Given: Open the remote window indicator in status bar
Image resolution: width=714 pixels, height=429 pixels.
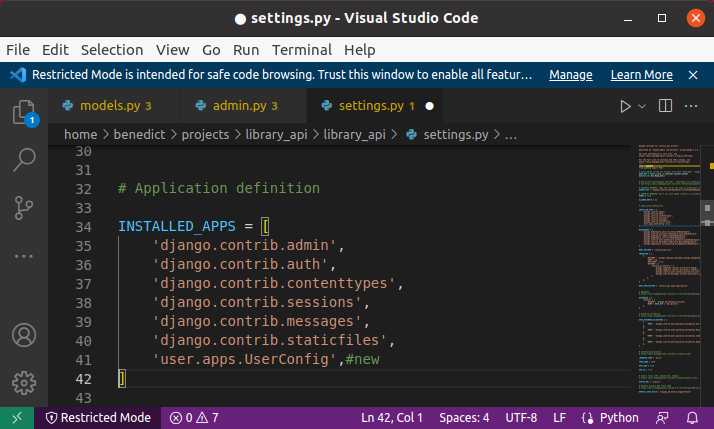Looking at the screenshot, I should [x=17, y=418].
